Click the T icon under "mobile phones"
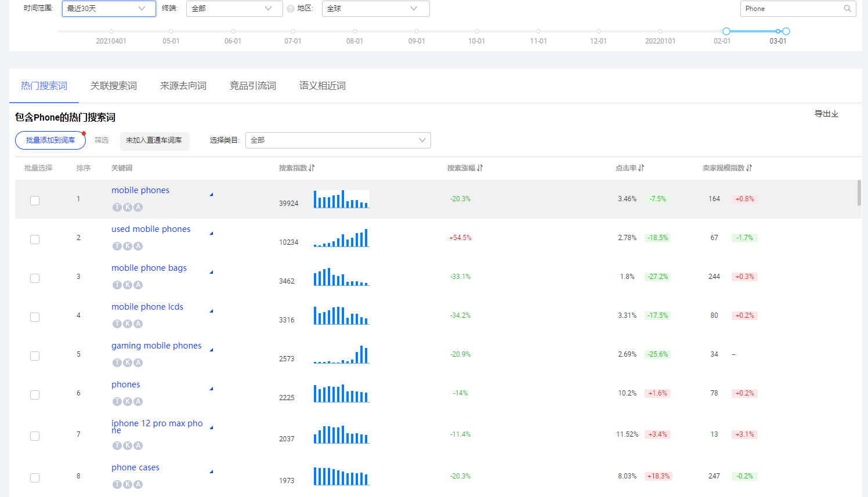 117,207
